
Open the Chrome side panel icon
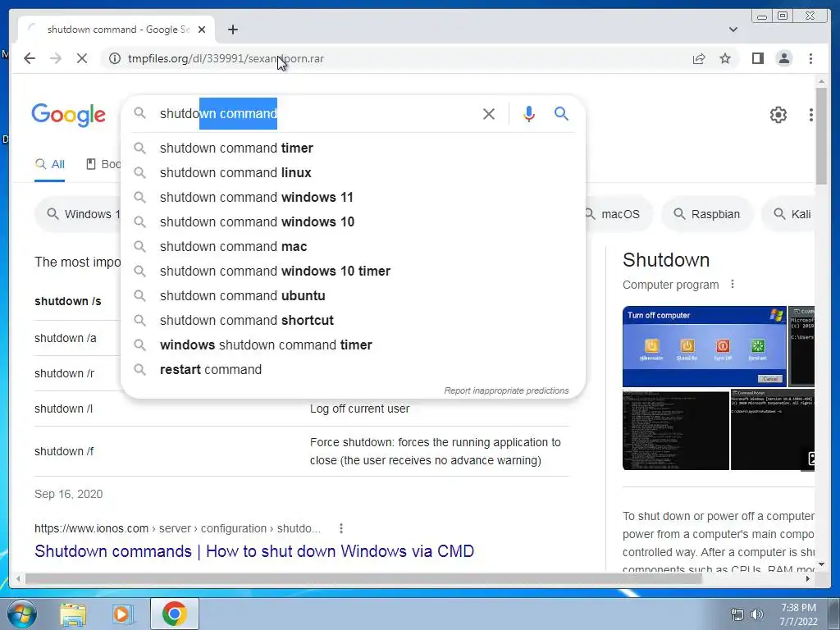(757, 58)
